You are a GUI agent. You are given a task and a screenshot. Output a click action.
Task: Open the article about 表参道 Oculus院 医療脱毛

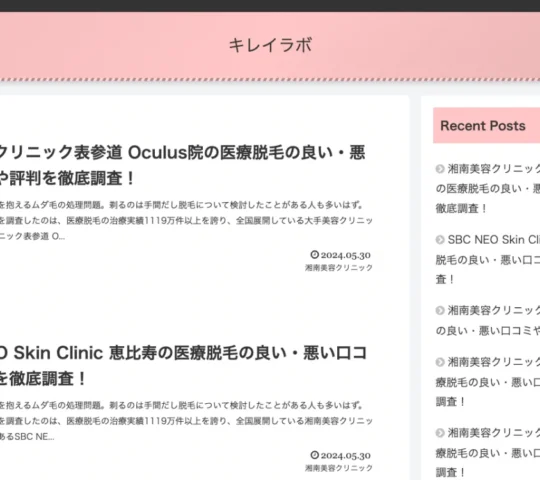[x=183, y=165]
